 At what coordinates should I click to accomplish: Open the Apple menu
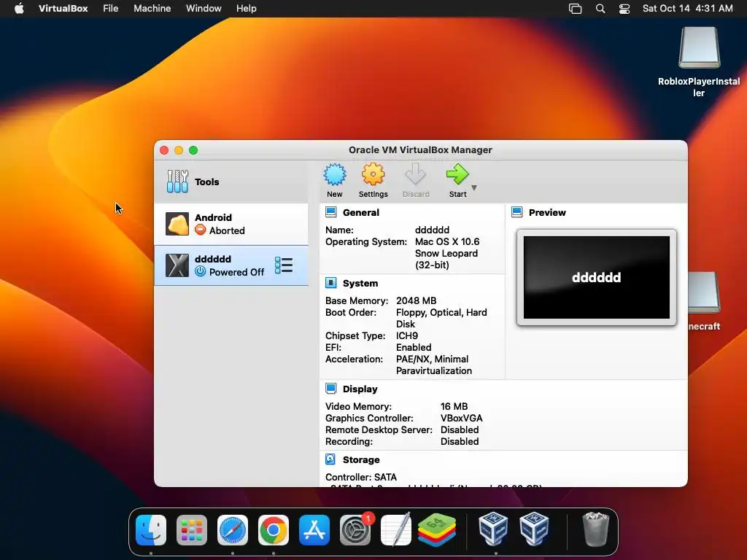pyautogui.click(x=19, y=9)
